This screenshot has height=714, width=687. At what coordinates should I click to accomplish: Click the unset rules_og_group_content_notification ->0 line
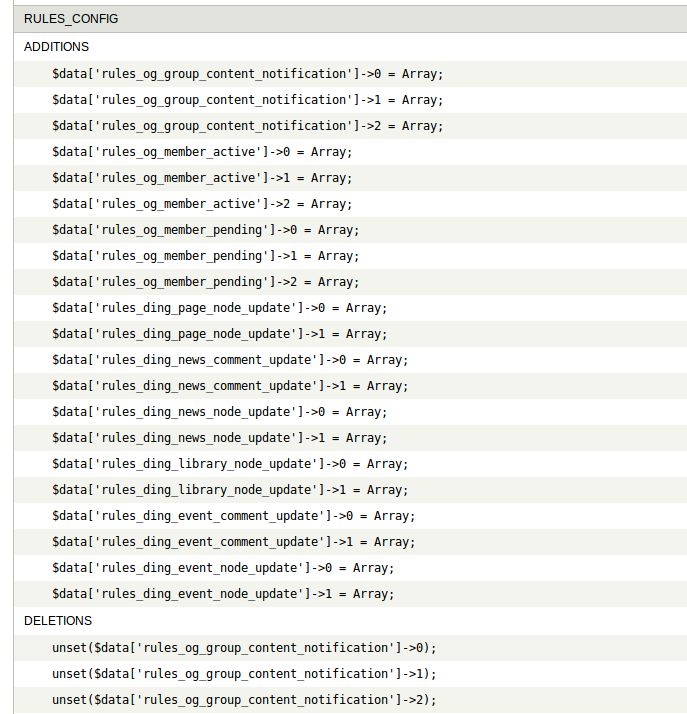[244, 648]
